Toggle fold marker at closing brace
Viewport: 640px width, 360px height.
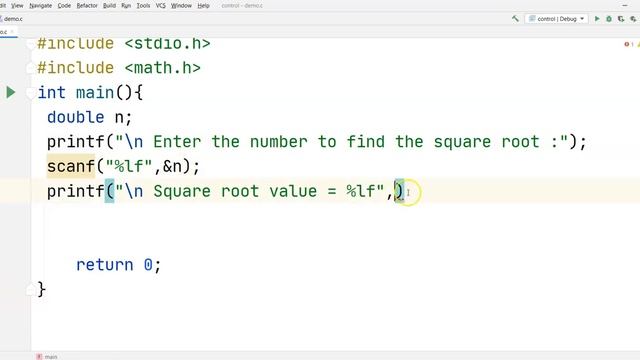point(30,290)
